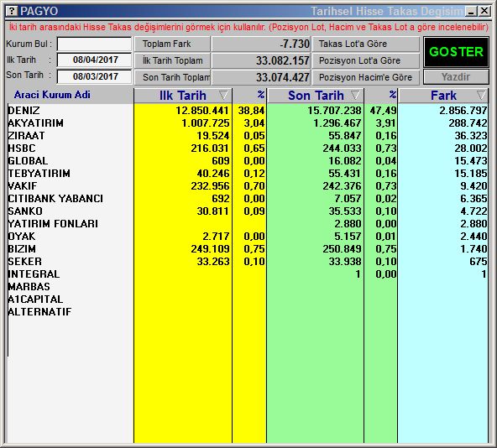Click the GOSTER button

pos(456,52)
